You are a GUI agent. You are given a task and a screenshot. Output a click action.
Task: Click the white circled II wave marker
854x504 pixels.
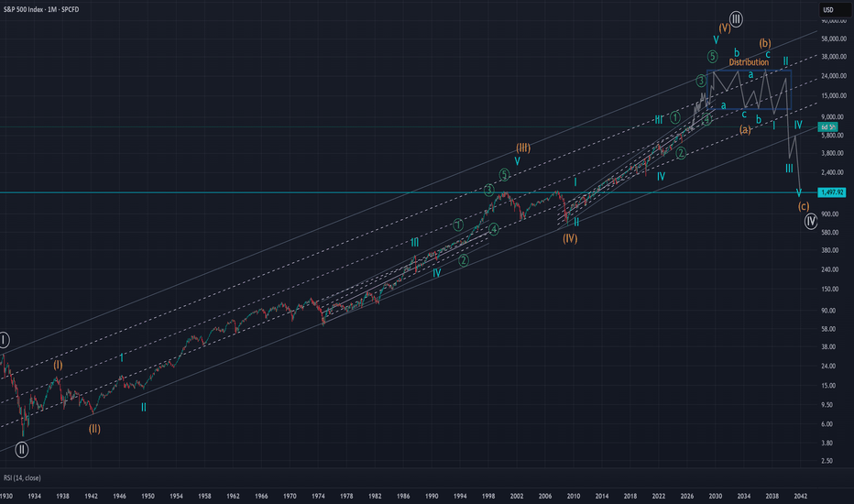[x=22, y=449]
